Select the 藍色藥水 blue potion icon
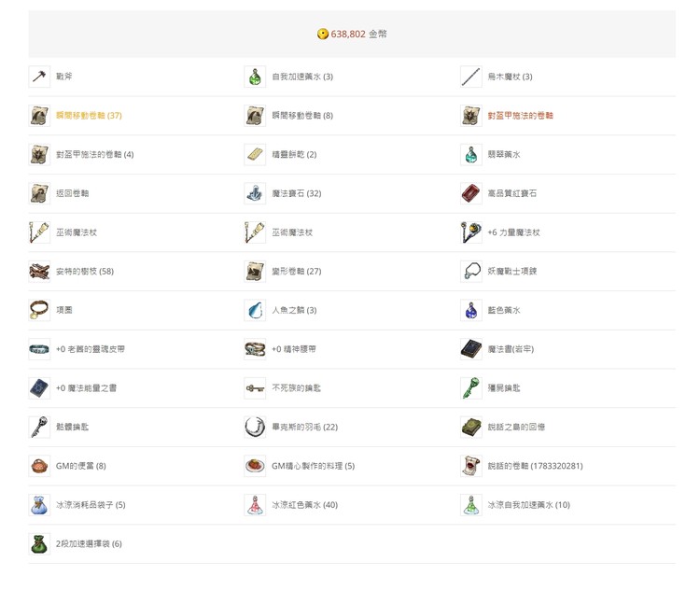The height and width of the screenshot is (590, 700). (471, 310)
